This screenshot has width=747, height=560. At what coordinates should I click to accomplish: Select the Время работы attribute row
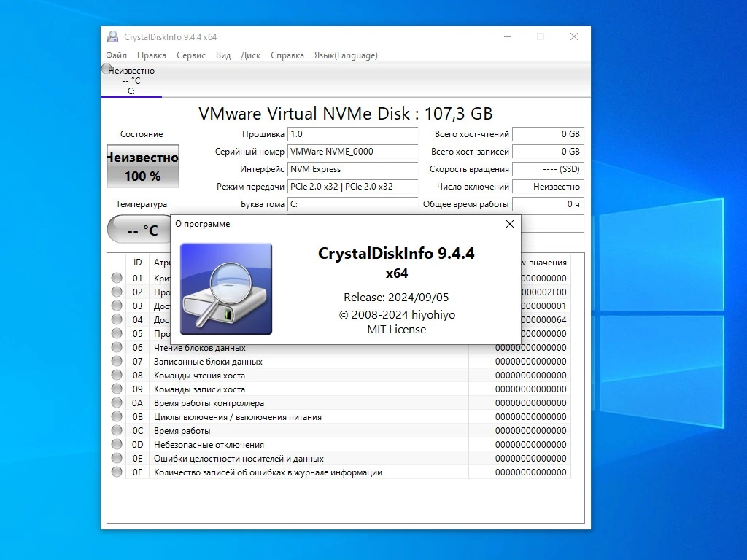click(339, 430)
